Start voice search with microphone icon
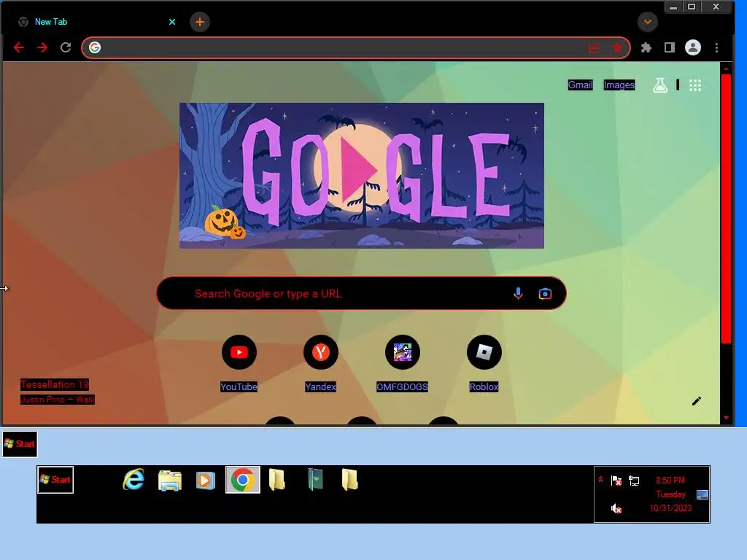Screen dimensions: 747x560 click(x=518, y=293)
